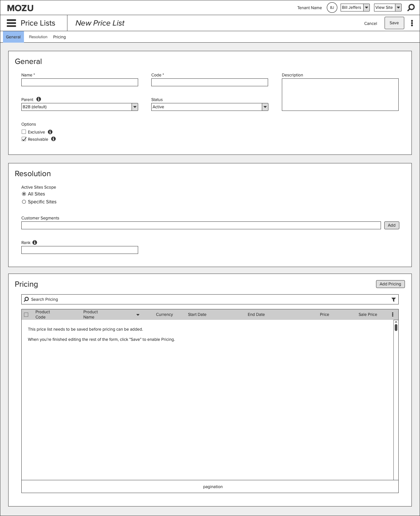The image size is (420, 516).
Task: Show the info tooltip for Exclusive
Action: coord(50,132)
